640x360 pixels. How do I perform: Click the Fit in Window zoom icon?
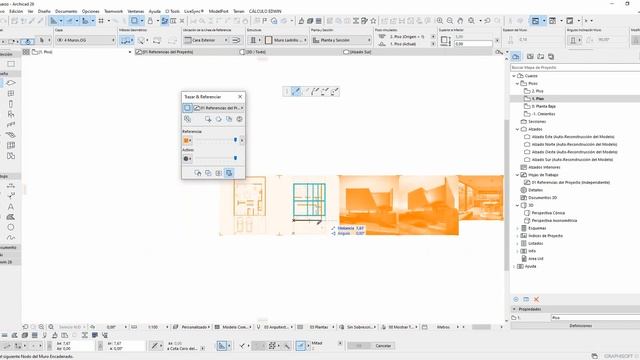click(x=471, y=20)
